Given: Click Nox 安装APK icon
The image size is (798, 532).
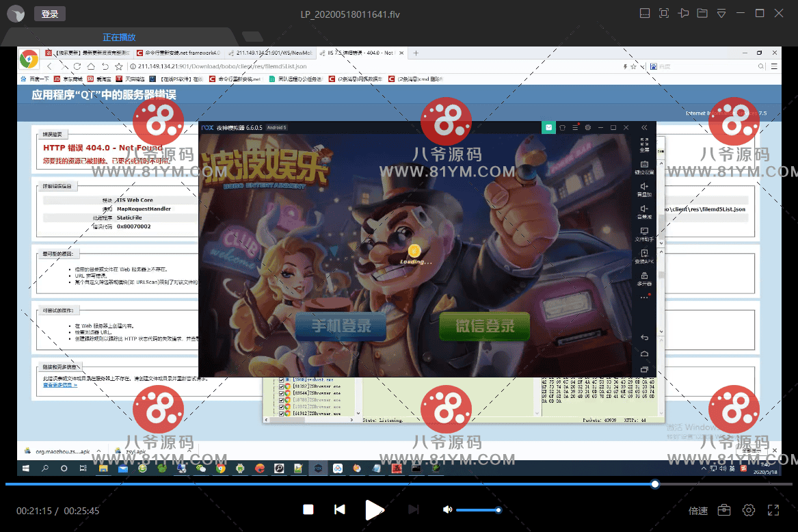Looking at the screenshot, I should 644,256.
